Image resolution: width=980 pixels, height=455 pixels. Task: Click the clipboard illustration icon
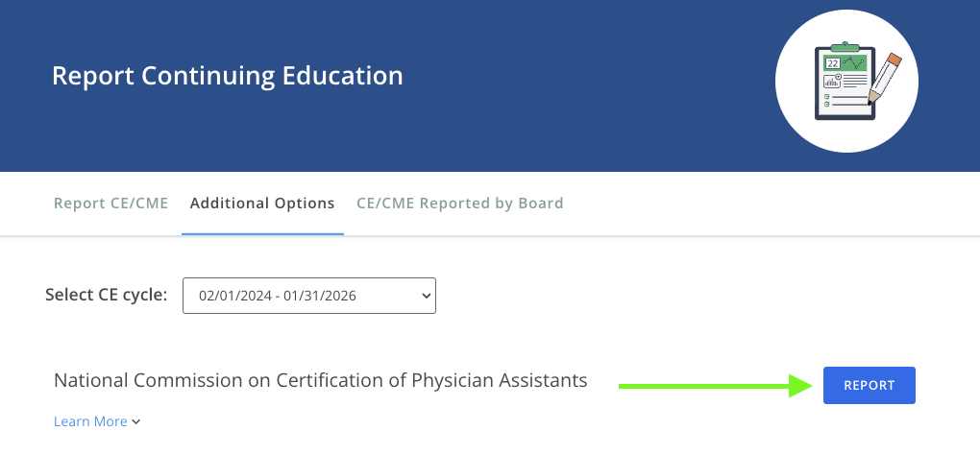(x=845, y=83)
